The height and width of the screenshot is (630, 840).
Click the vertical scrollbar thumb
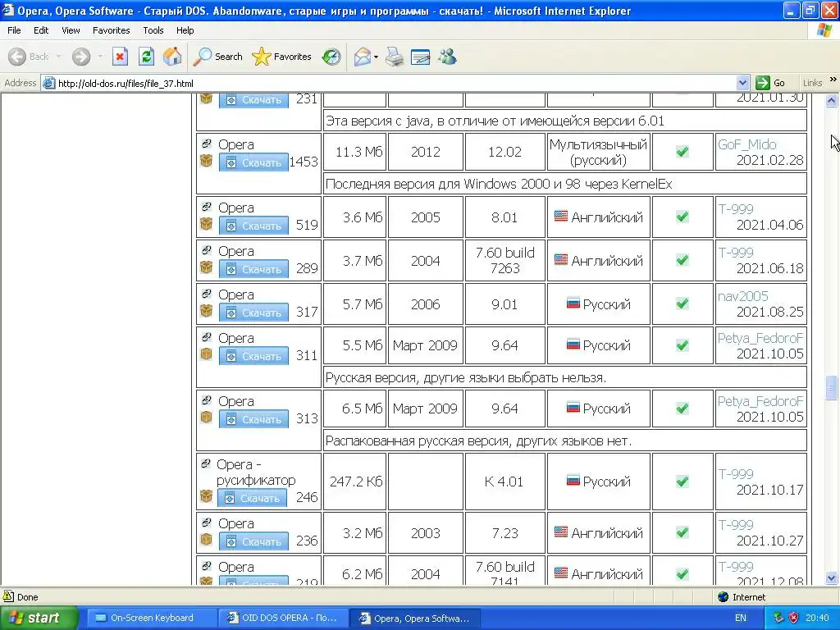tap(832, 388)
